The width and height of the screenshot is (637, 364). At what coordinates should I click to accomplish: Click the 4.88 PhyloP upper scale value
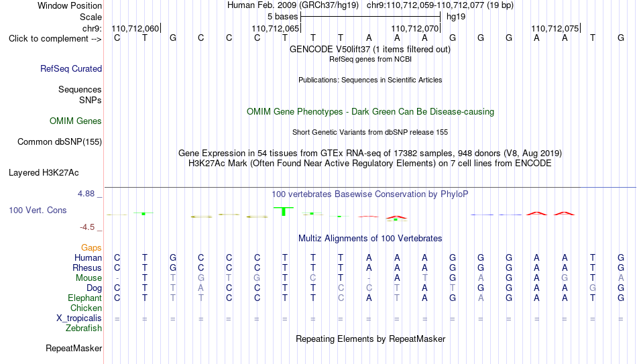click(86, 194)
